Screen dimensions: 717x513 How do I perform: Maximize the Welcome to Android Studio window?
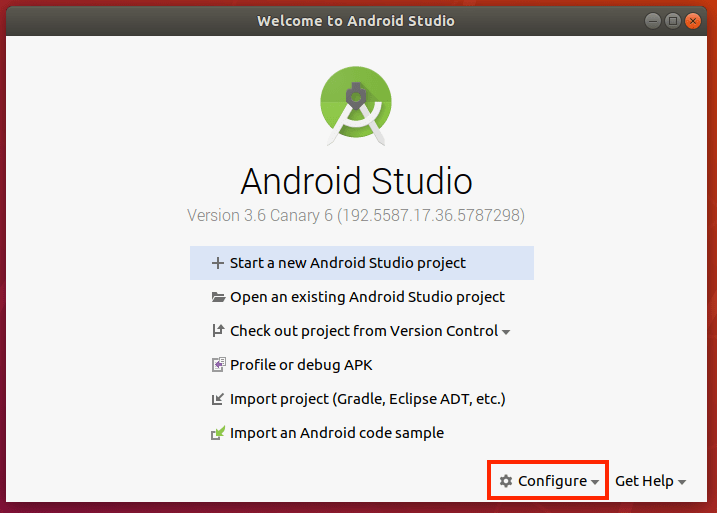673,21
